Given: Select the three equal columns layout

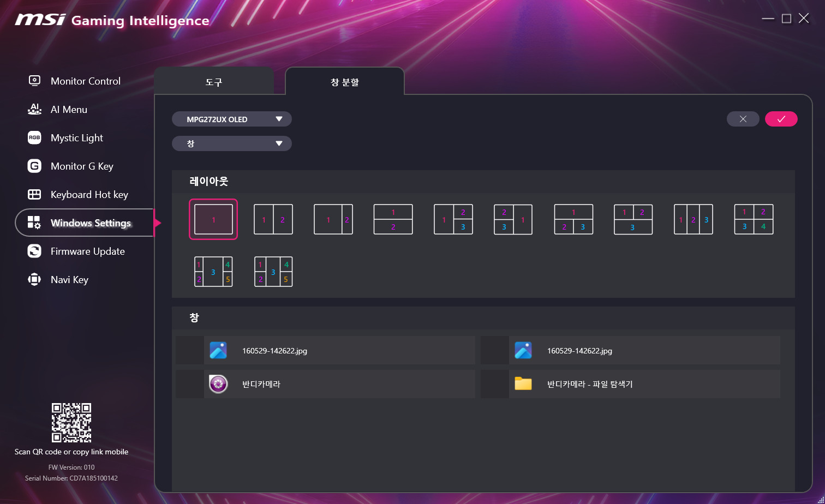Looking at the screenshot, I should pyautogui.click(x=693, y=219).
